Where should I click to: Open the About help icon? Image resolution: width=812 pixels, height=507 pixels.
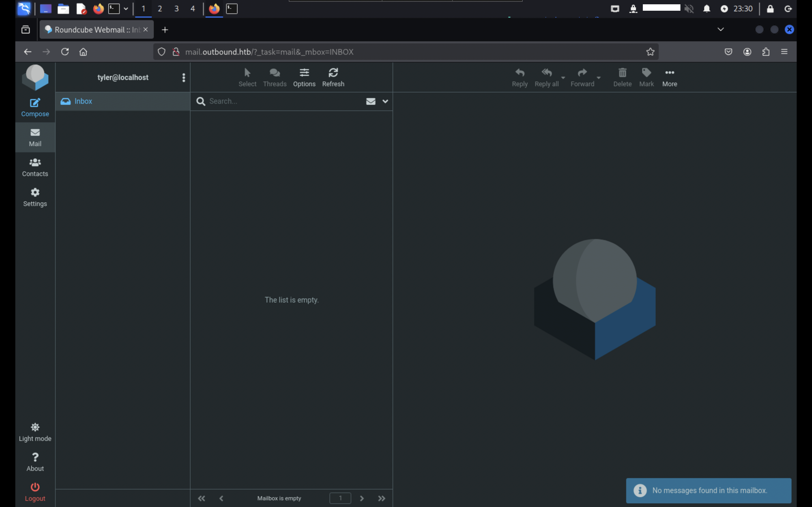[x=35, y=457]
